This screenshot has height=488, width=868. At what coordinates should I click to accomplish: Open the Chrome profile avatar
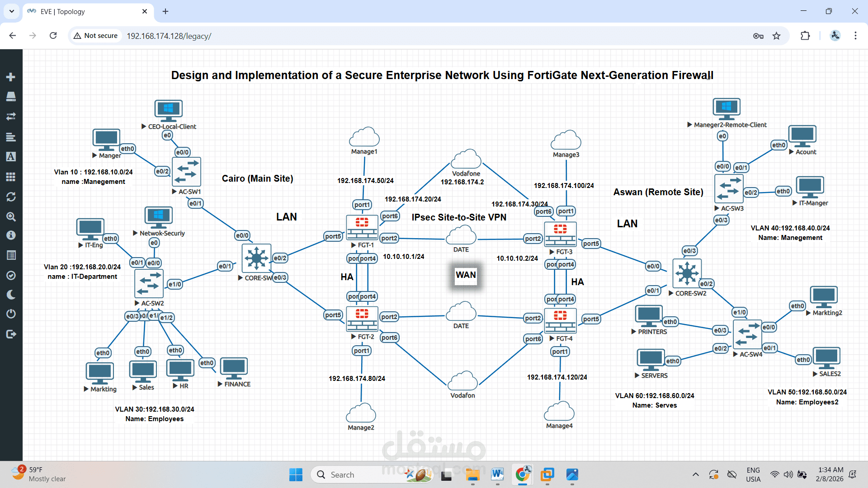point(835,36)
